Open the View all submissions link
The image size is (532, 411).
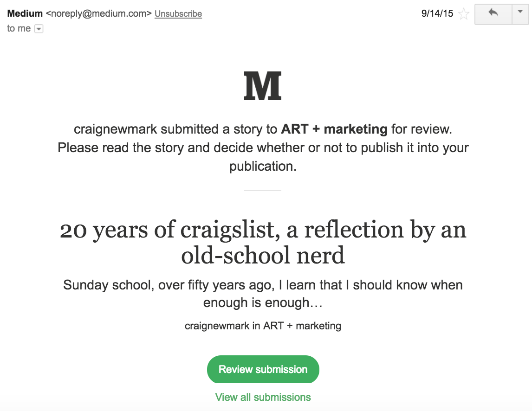(x=263, y=397)
